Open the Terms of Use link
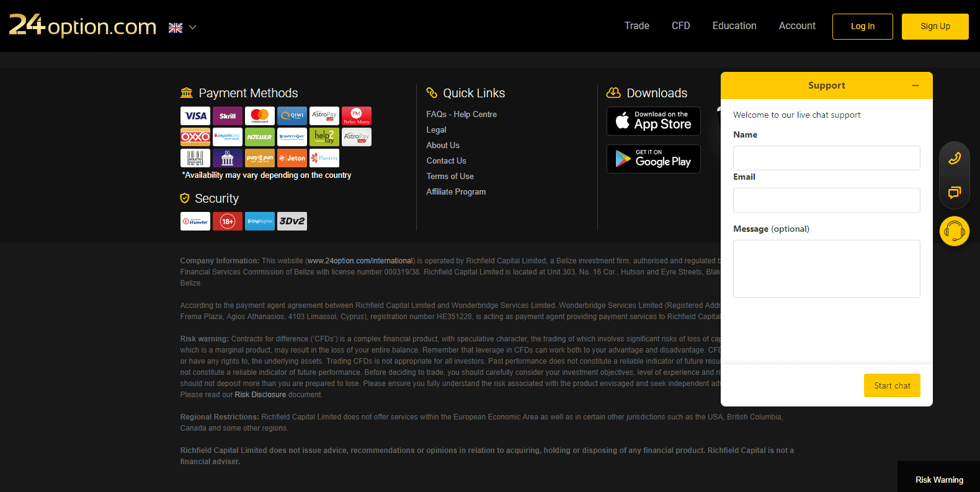 point(450,177)
